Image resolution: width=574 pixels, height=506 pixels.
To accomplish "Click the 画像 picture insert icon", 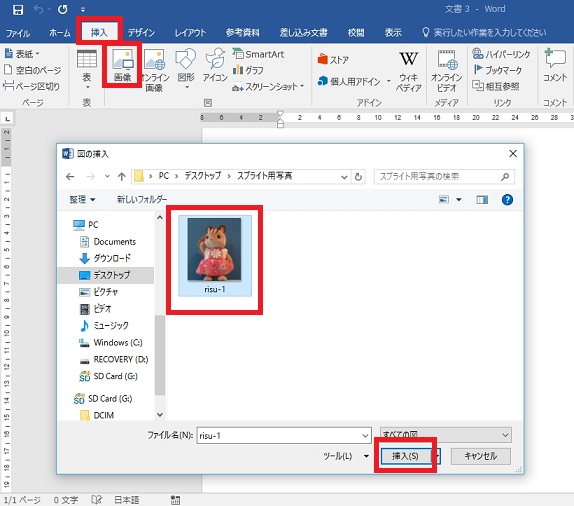I will [x=122, y=65].
